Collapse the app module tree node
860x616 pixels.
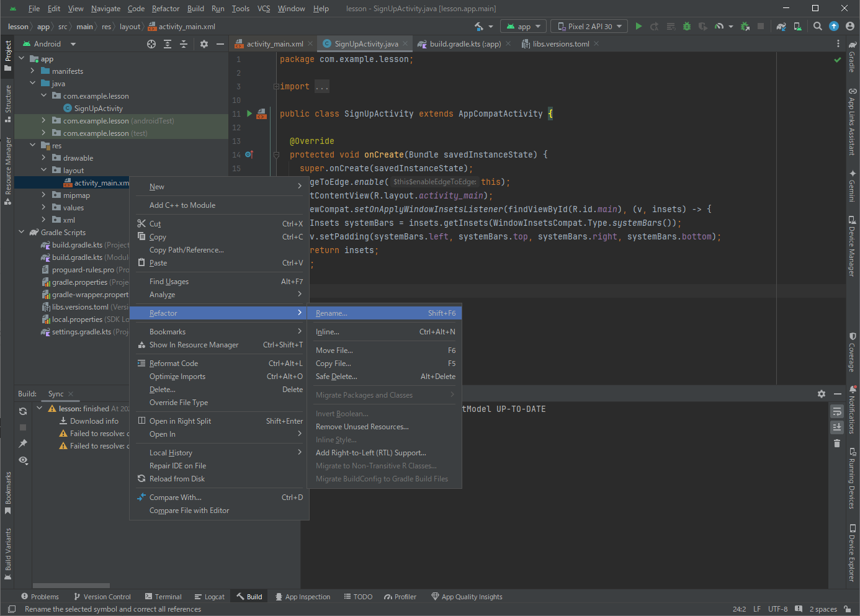22,58
